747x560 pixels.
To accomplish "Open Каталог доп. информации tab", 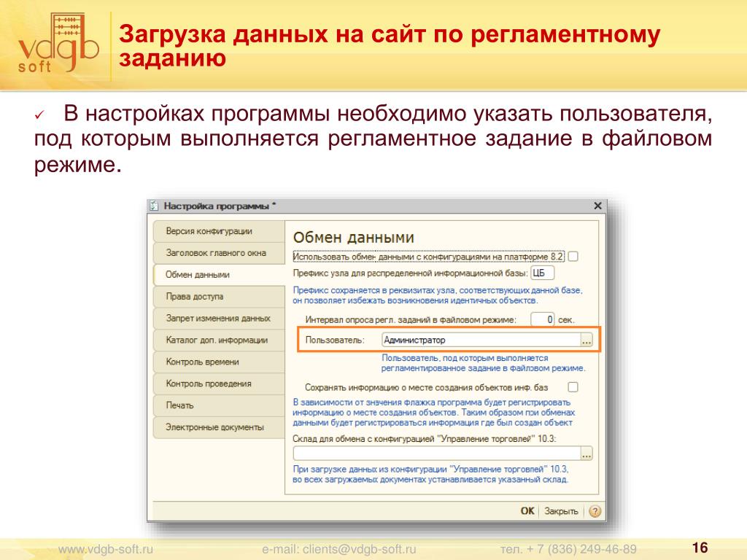I will (x=219, y=340).
